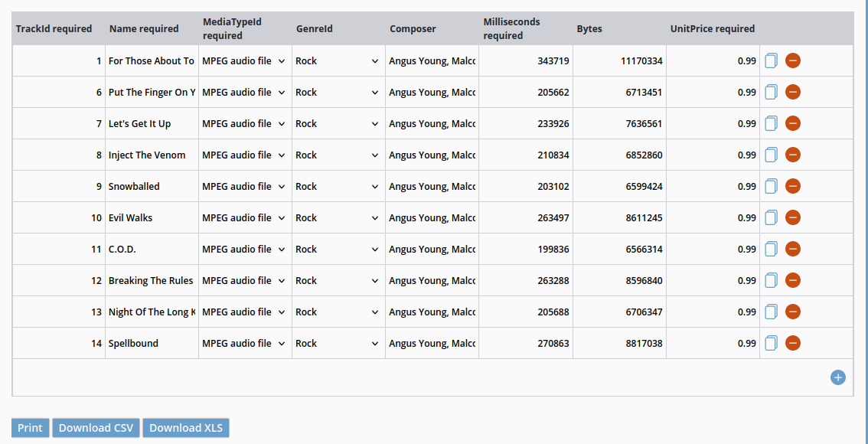Image resolution: width=868 pixels, height=444 pixels.
Task: Edit the Bytes field showing 6566314
Action: [619, 249]
